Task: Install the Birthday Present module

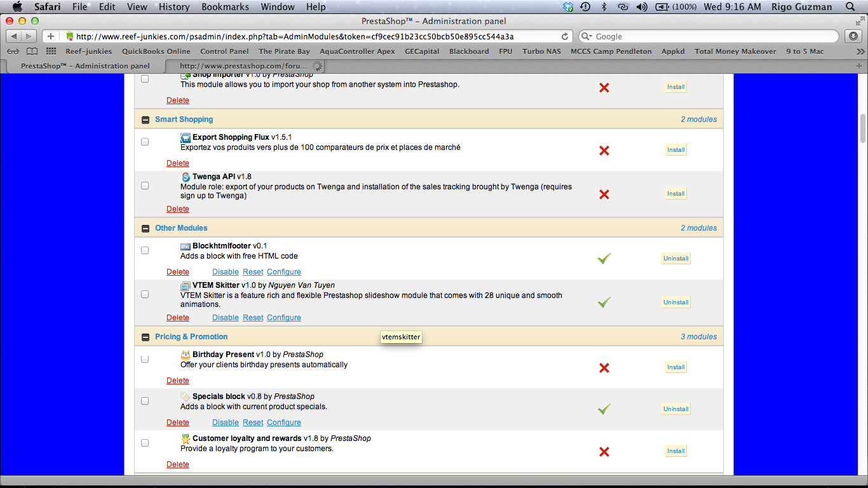Action: point(675,367)
